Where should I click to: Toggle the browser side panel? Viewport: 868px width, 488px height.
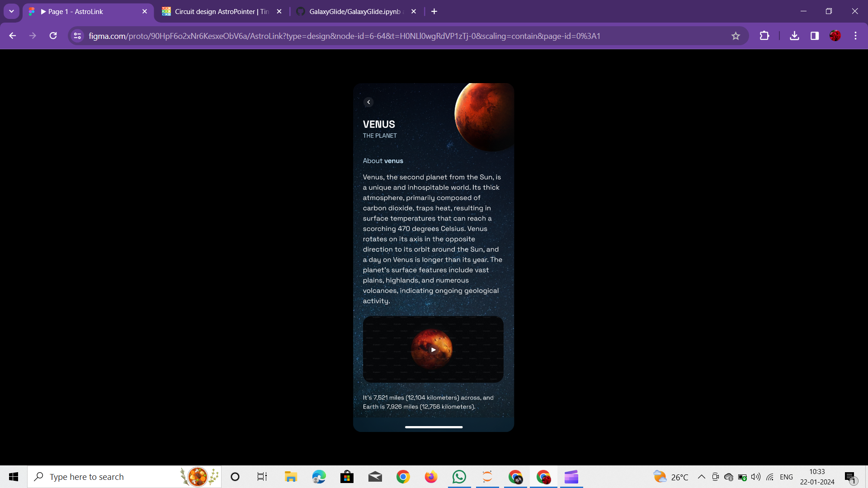point(815,36)
